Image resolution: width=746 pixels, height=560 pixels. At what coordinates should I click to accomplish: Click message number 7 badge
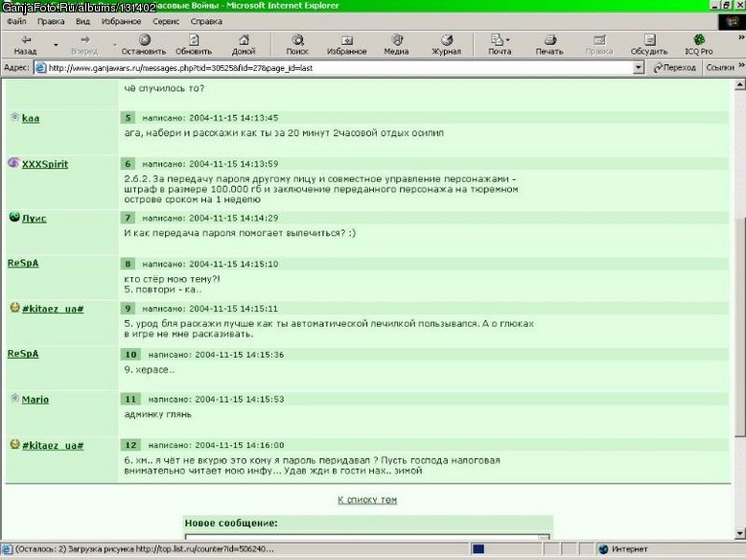pos(128,218)
